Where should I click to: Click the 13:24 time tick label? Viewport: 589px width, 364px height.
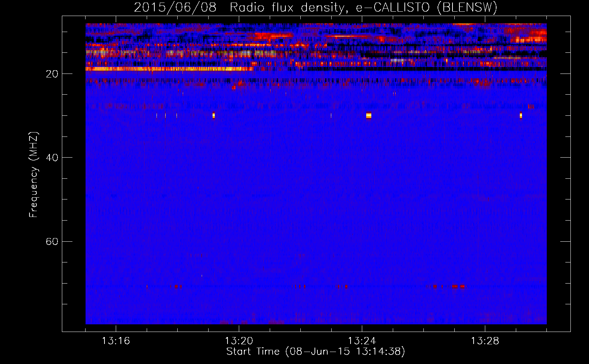362,341
